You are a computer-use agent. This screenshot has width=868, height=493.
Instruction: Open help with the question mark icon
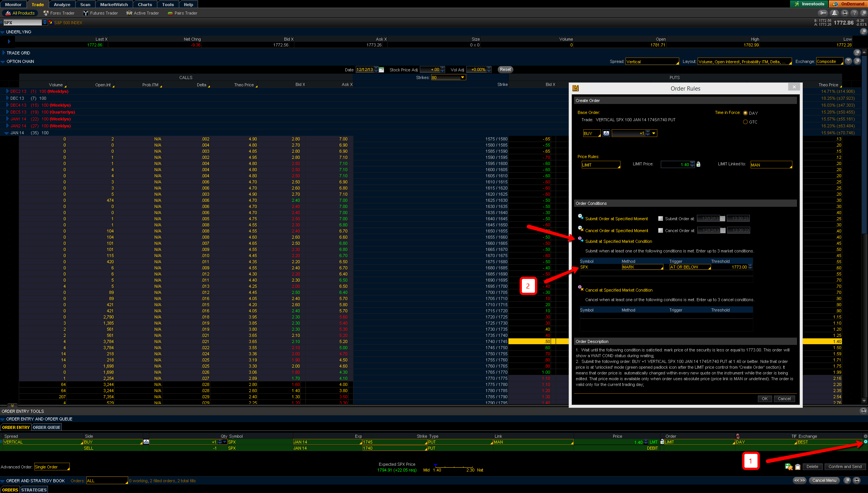(x=854, y=13)
